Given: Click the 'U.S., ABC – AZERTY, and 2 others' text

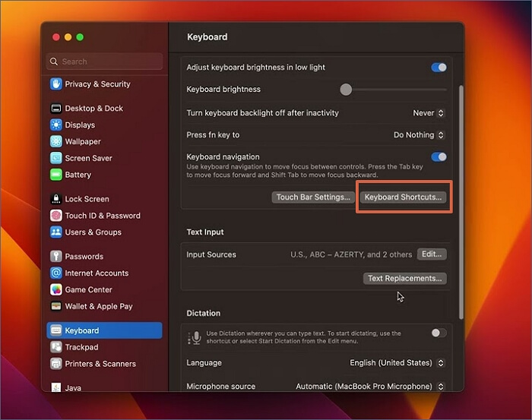Looking at the screenshot, I should click(351, 254).
